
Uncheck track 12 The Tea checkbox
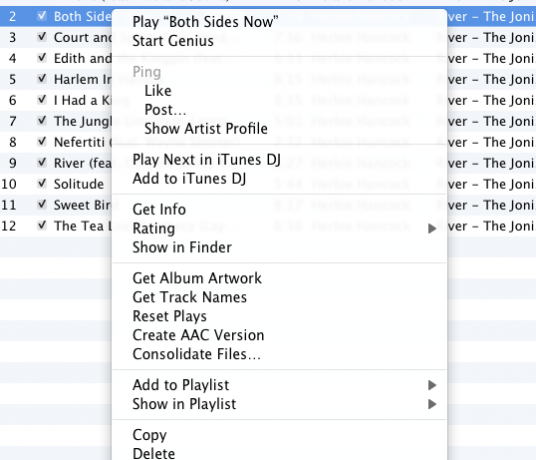point(42,225)
